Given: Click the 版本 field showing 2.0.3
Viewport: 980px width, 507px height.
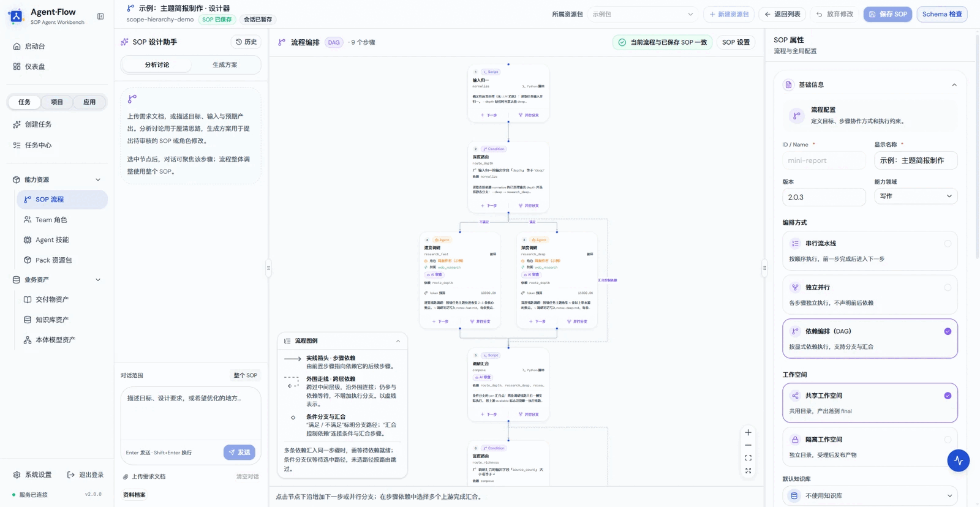Looking at the screenshot, I should click(x=824, y=197).
